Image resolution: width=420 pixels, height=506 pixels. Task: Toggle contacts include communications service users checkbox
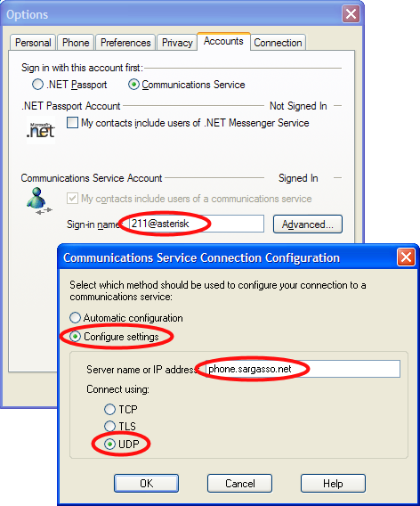(72, 198)
